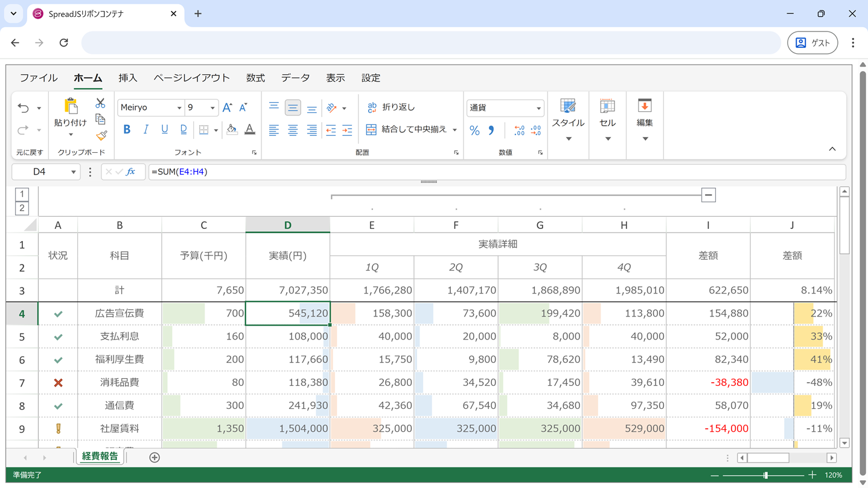Add a new sheet with plus icon
The height and width of the screenshot is (488, 868).
click(x=155, y=458)
